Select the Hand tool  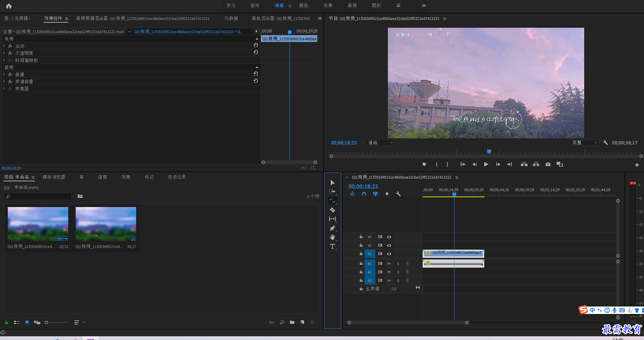(x=332, y=237)
